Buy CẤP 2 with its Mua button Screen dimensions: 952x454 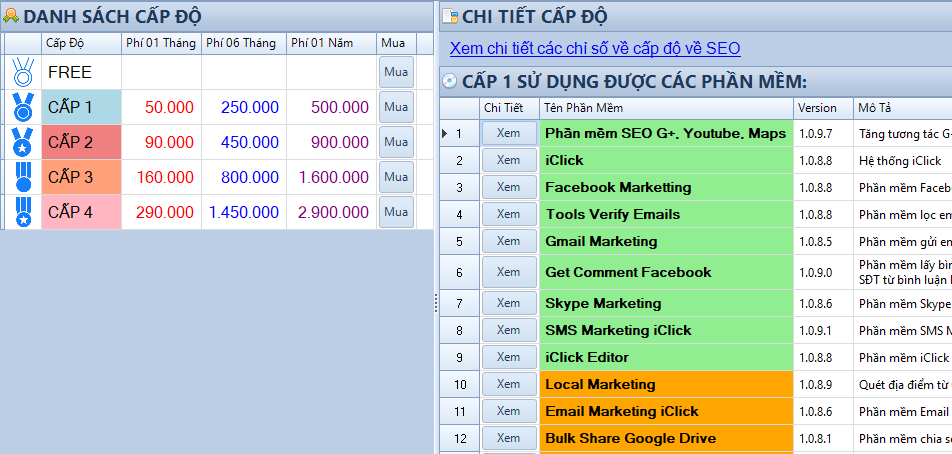pos(396,142)
